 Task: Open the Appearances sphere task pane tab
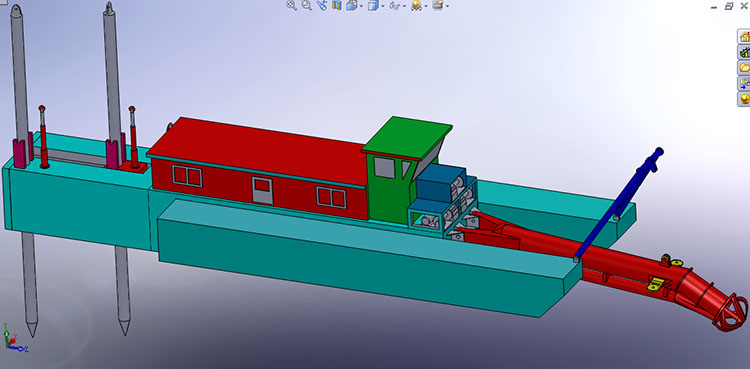point(744,99)
